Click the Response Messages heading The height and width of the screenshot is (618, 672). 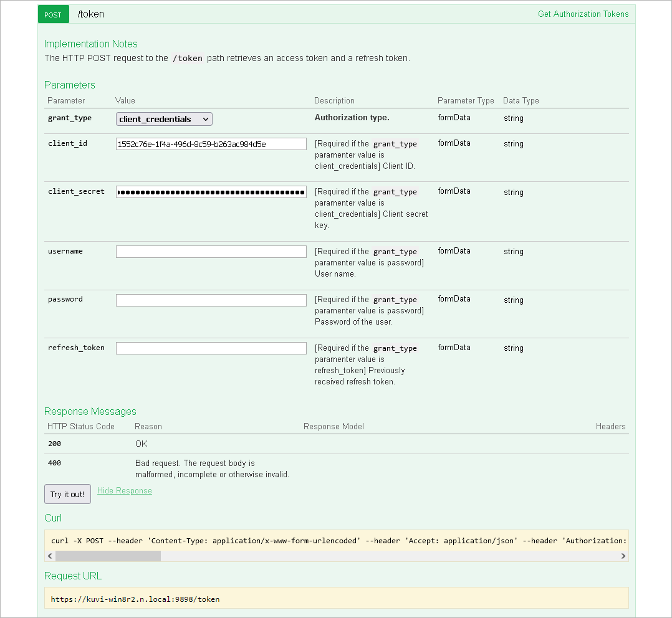pyautogui.click(x=90, y=411)
